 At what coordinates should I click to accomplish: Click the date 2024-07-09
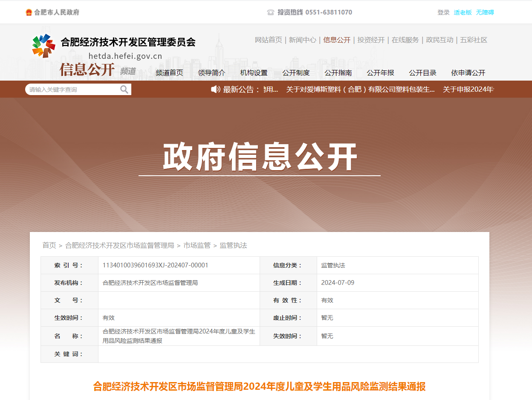coord(338,283)
